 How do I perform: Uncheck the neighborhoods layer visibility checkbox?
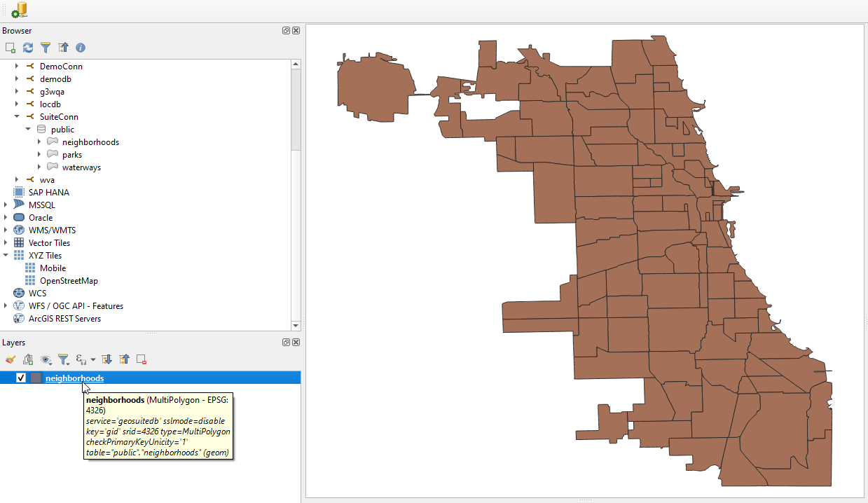[20, 377]
